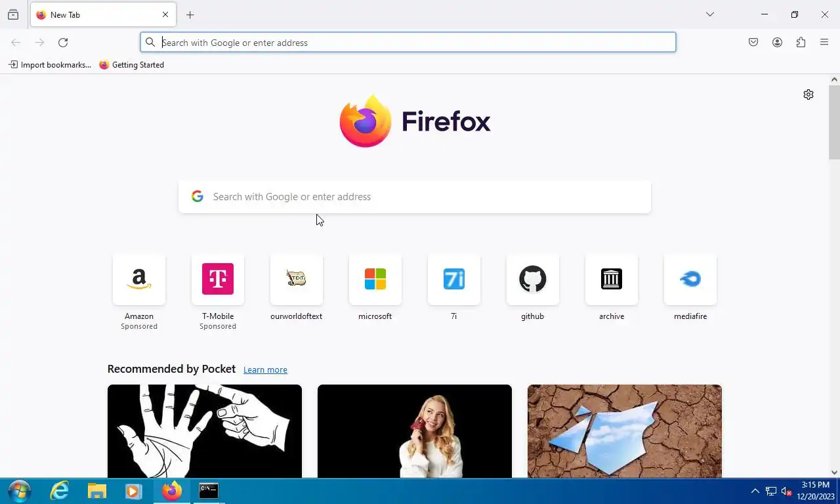Open Windows Media Player from taskbar
The image size is (840, 504).
coord(134,491)
